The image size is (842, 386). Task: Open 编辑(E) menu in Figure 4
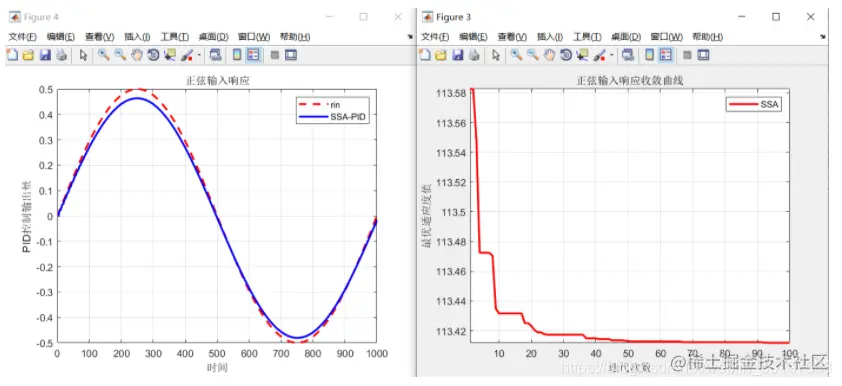(x=62, y=37)
